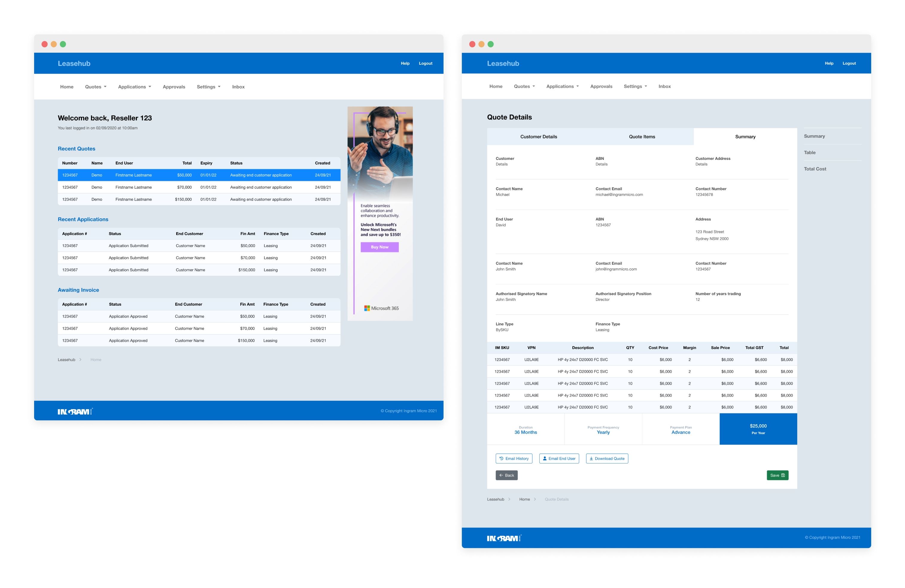Click the Download Quote arrow icon
Viewport: 905px width, 588px height.
click(591, 458)
